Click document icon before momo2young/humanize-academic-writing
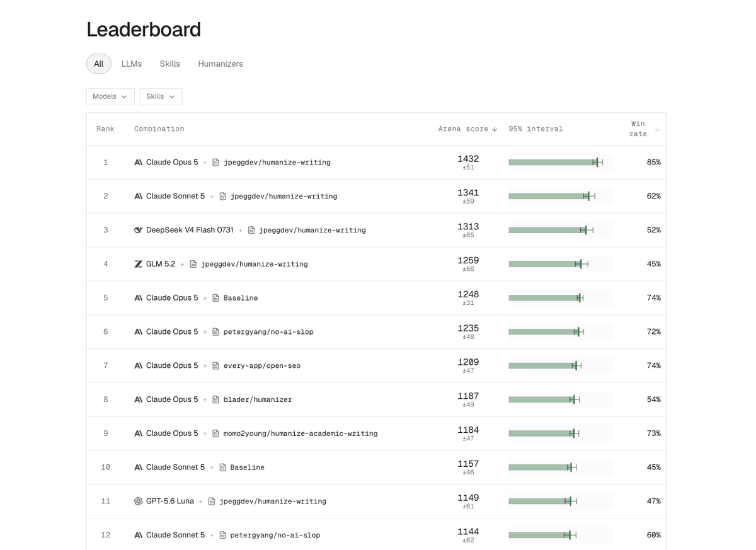The image size is (756, 550). tap(215, 433)
